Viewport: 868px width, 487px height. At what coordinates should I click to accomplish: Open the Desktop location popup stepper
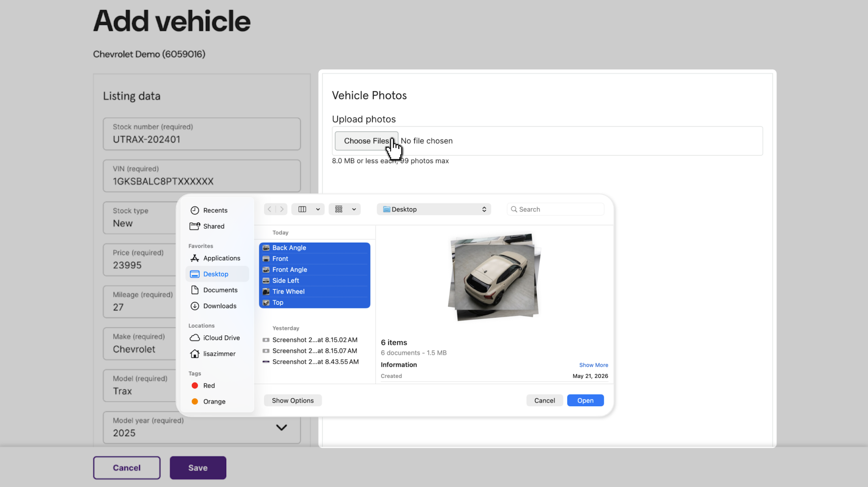tap(484, 209)
